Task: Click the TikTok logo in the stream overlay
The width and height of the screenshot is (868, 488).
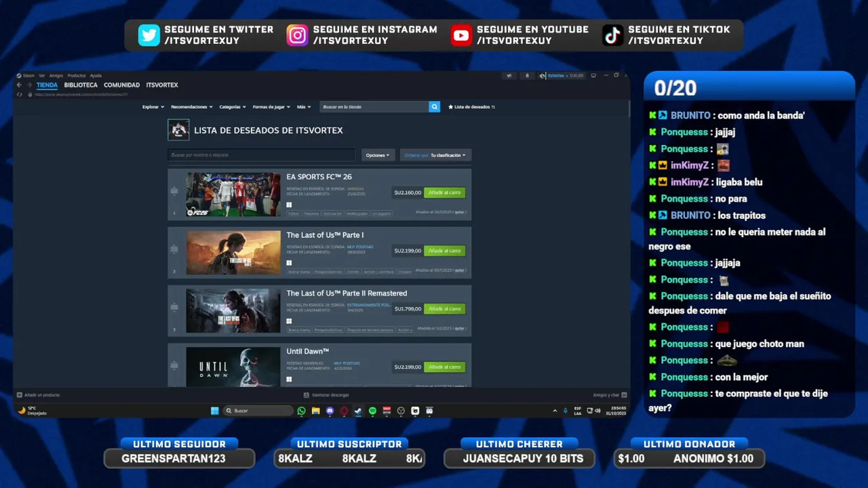Action: pyautogui.click(x=613, y=35)
